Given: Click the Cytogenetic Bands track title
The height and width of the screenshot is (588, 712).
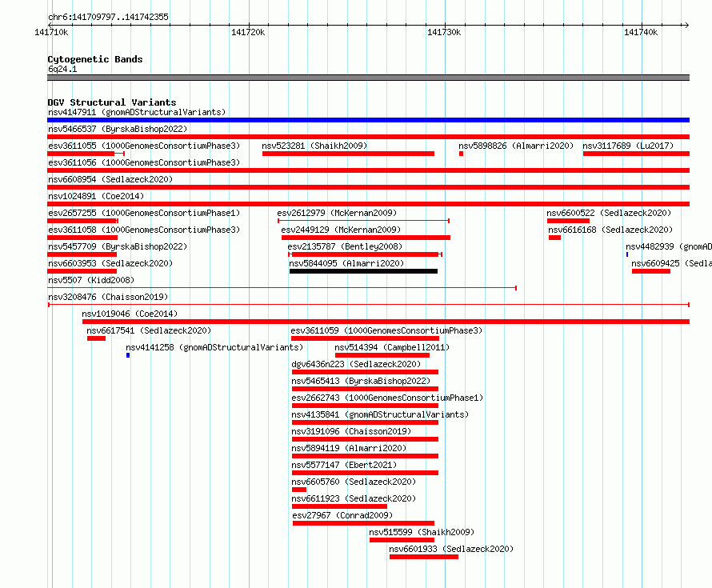Looking at the screenshot, I should point(95,59).
